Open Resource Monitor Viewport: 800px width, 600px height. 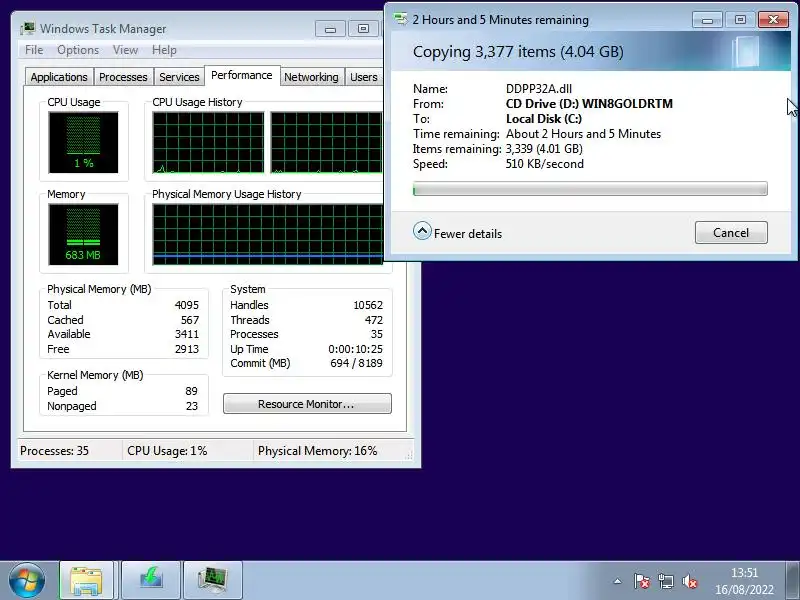[x=307, y=404]
